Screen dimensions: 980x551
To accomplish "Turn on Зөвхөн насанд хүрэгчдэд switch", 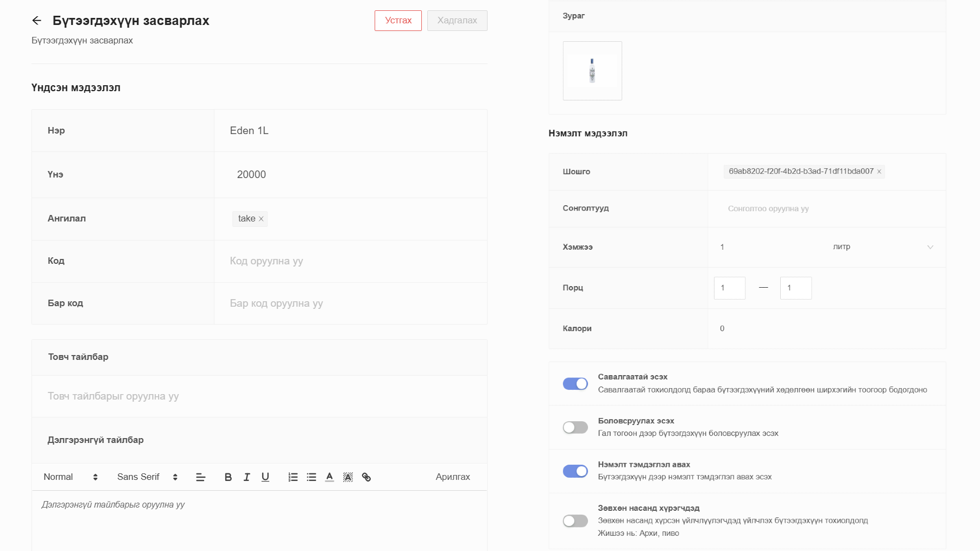I will [575, 521].
